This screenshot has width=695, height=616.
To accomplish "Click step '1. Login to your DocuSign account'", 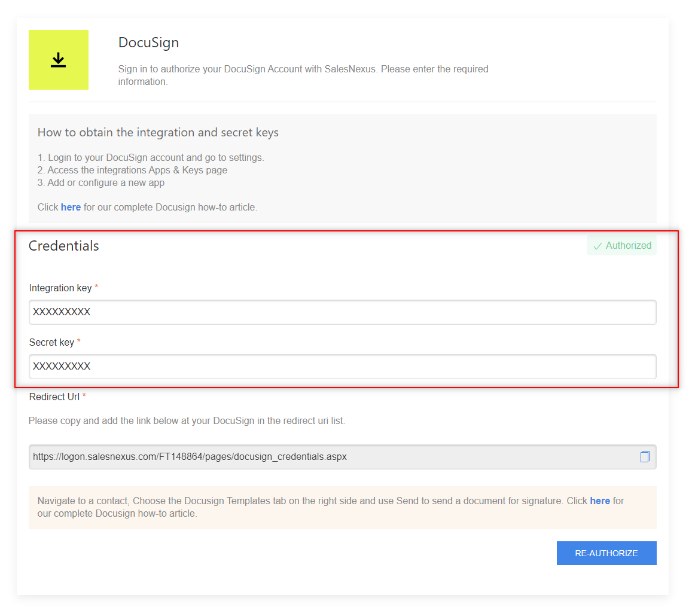I will pos(151,158).
